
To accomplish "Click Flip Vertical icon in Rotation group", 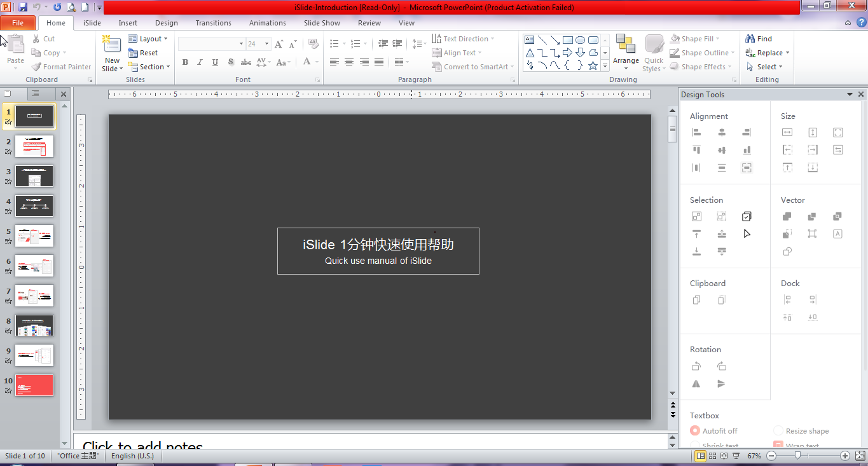I will (721, 384).
